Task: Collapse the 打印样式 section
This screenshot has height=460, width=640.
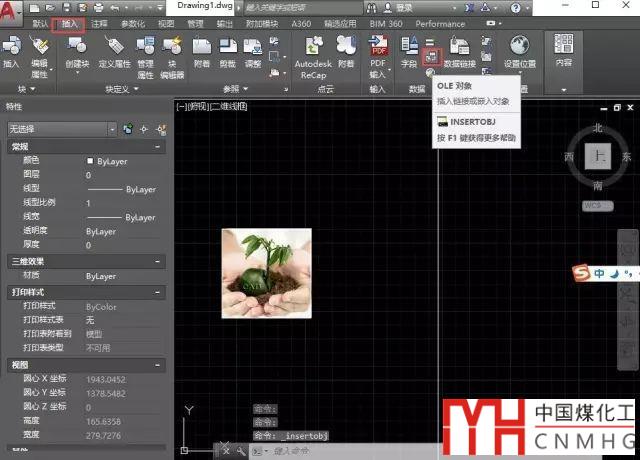Action: [158, 291]
